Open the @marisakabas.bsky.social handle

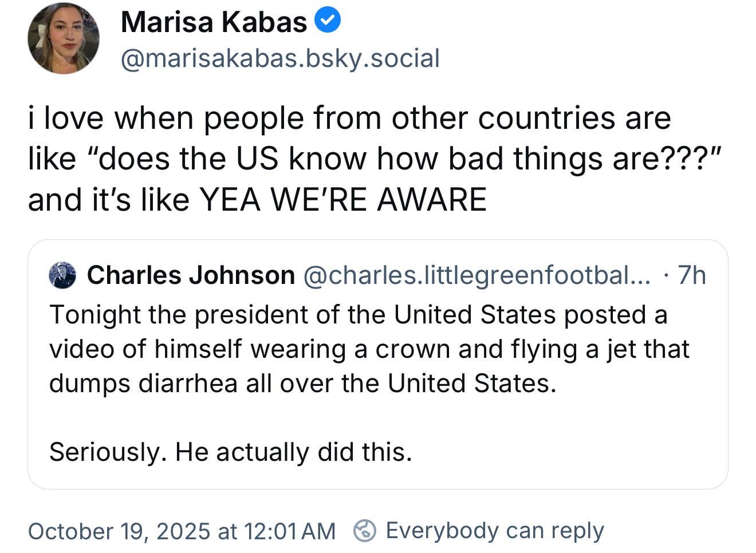(x=280, y=58)
